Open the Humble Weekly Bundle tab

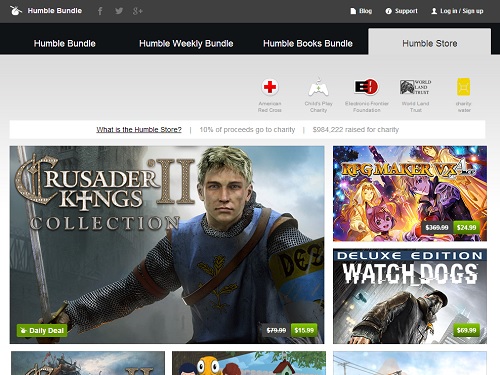point(186,43)
